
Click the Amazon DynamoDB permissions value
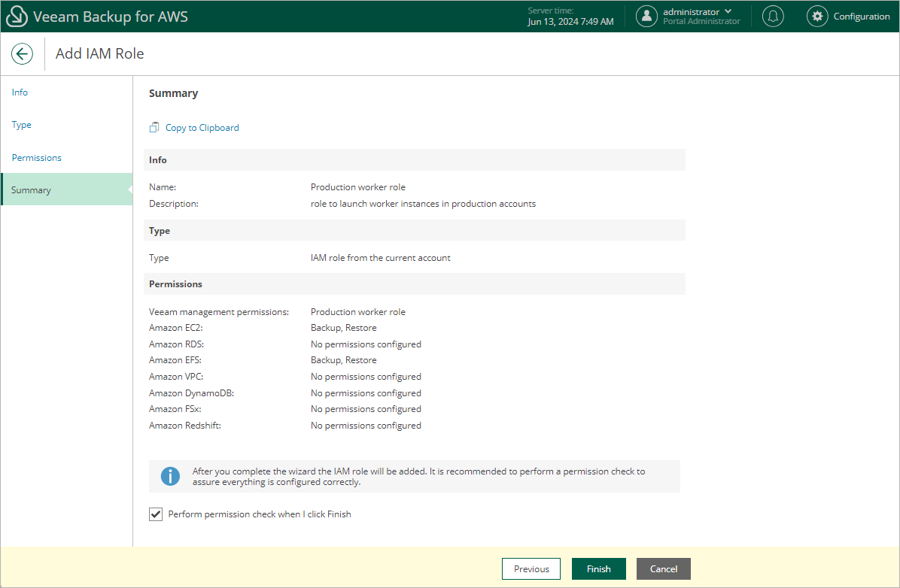pos(366,393)
